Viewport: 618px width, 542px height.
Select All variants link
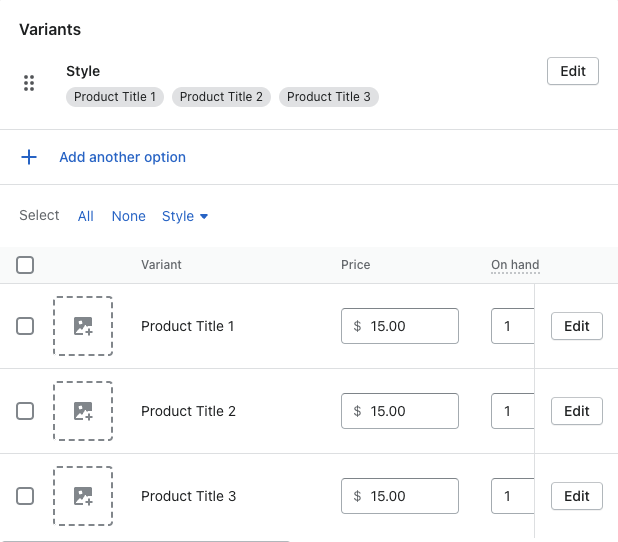[x=86, y=216]
